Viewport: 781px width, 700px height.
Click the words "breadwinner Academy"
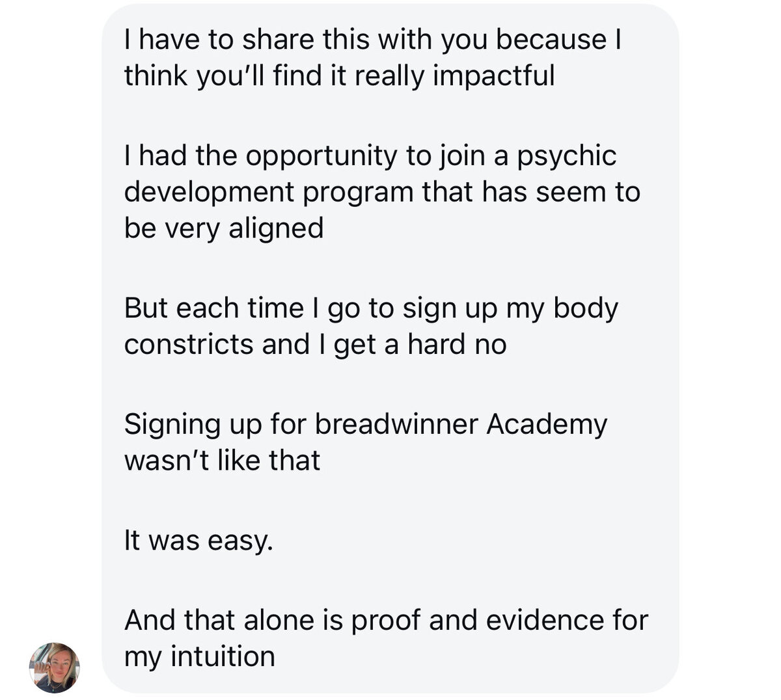[x=461, y=424]
